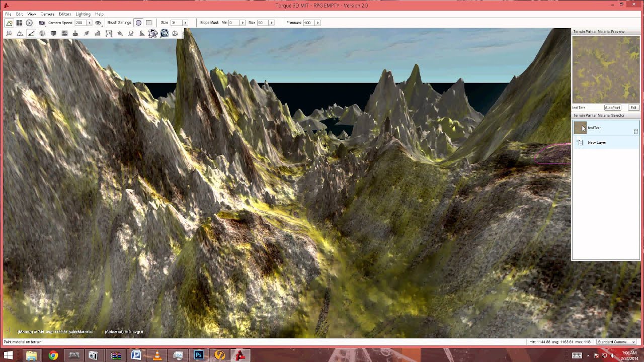The image size is (644, 362).
Task: Select the square brush shape
Action: (x=149, y=23)
